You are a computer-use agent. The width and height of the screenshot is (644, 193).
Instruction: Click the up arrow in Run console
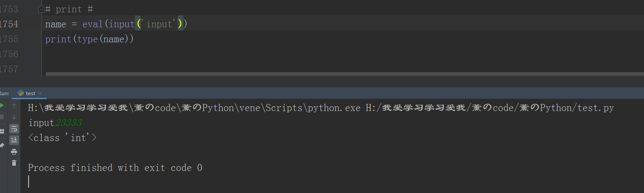tap(14, 106)
